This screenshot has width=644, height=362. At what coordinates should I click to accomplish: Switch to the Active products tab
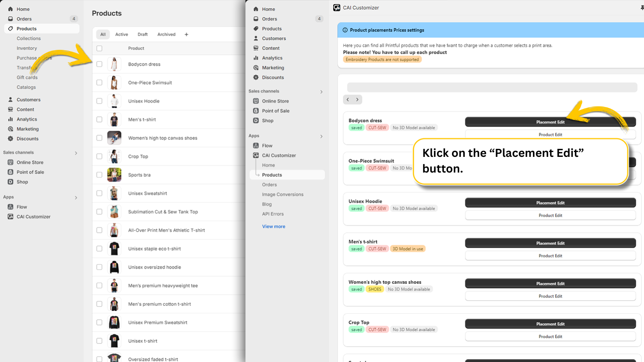[x=122, y=35]
